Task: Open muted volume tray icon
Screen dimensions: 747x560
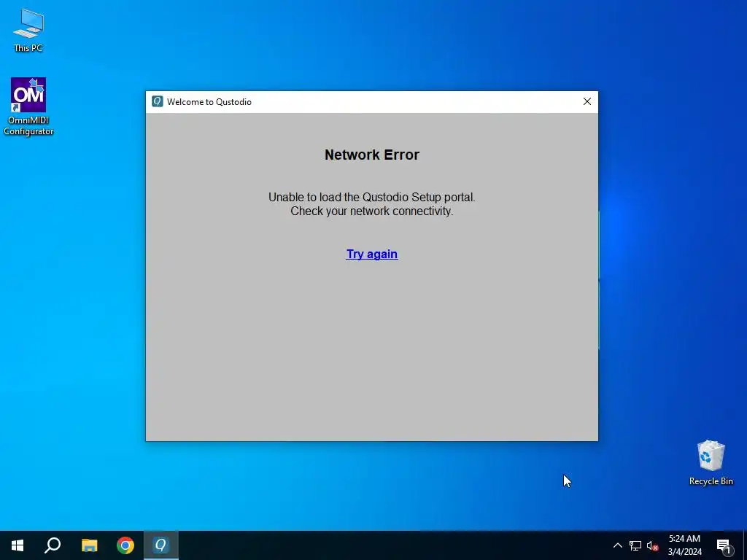Action: click(652, 545)
